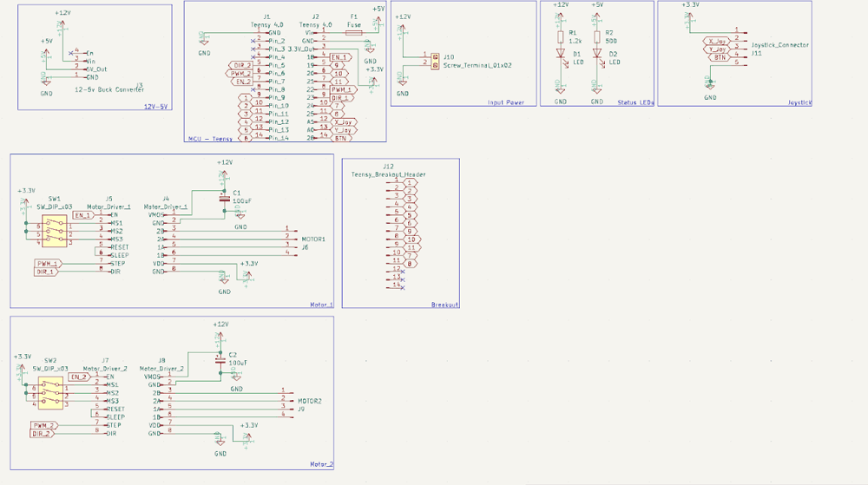Select the SW2 DIP switch symbol
The width and height of the screenshot is (868, 485).
(x=50, y=393)
